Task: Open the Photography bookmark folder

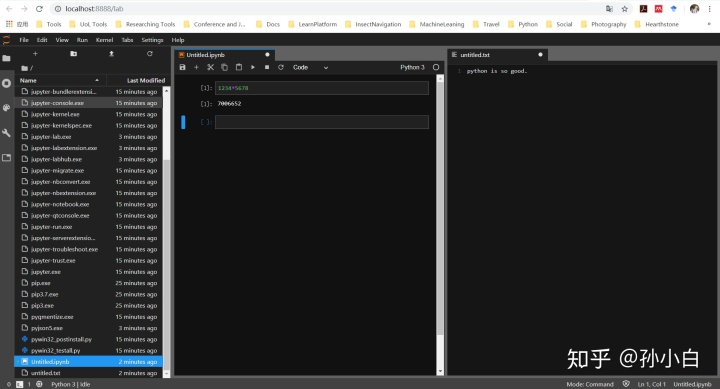Action: click(604, 24)
